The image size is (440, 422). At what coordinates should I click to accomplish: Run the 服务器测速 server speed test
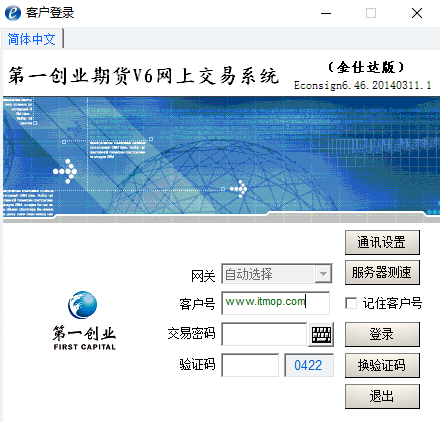pyautogui.click(x=382, y=272)
